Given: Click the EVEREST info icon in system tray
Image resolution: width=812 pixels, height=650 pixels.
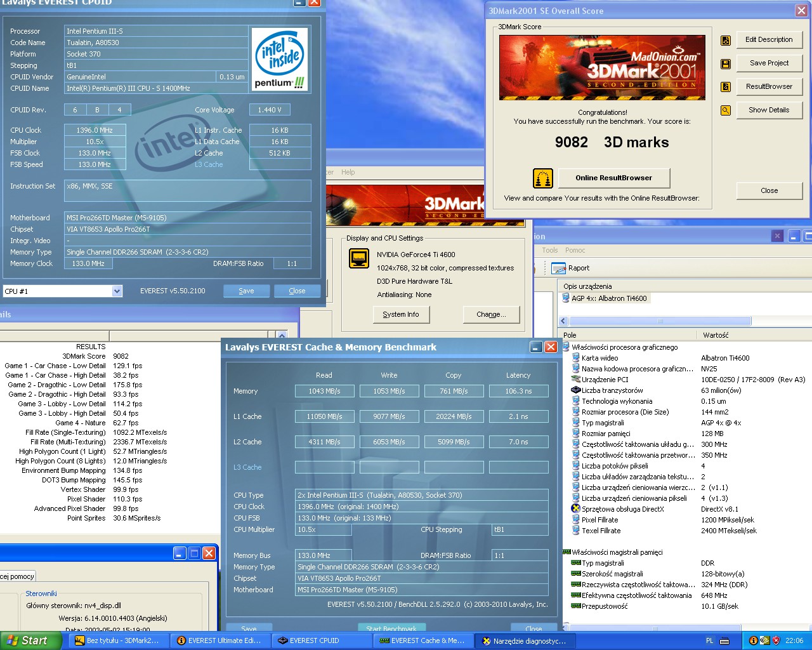Looking at the screenshot, I should tap(753, 640).
